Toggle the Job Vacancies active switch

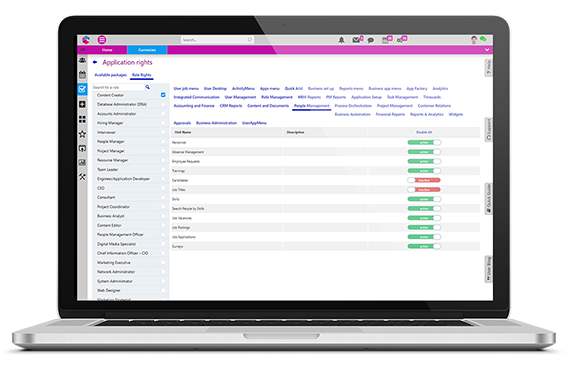424,218
